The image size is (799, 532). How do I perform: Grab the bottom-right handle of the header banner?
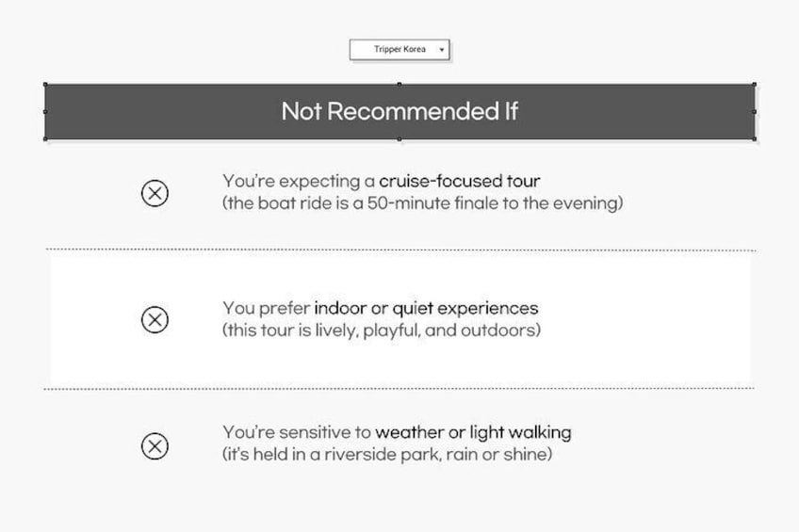754,138
